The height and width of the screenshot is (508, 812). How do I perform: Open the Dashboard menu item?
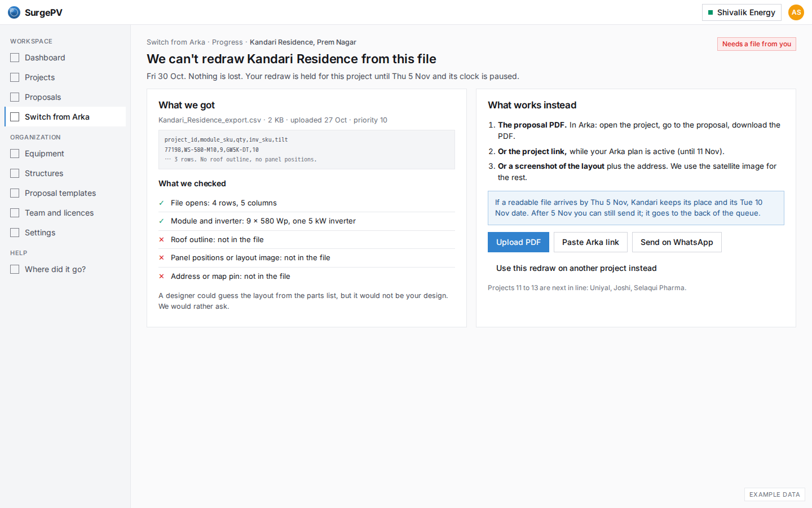(x=65, y=58)
